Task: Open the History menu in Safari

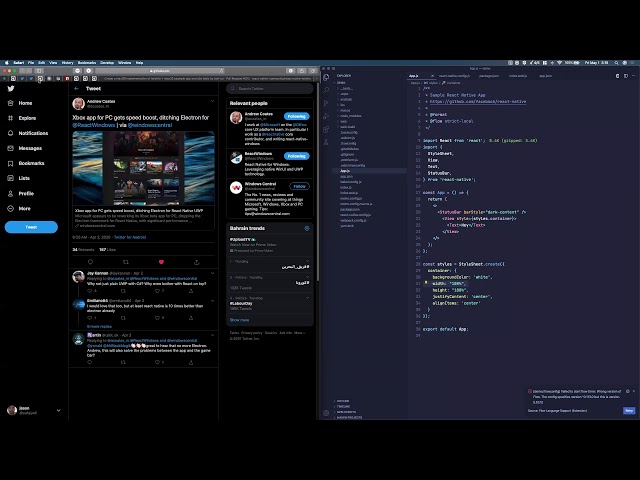Action: 67,63
